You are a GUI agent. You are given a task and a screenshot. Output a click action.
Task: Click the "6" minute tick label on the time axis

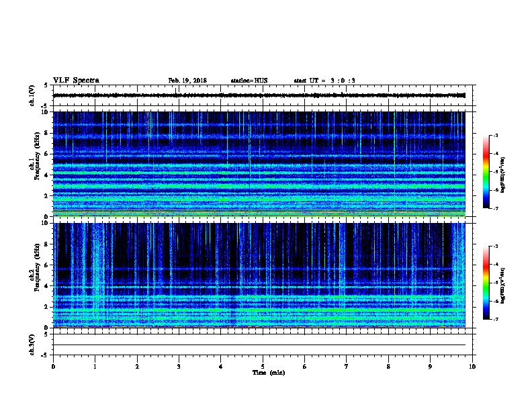pos(305,367)
